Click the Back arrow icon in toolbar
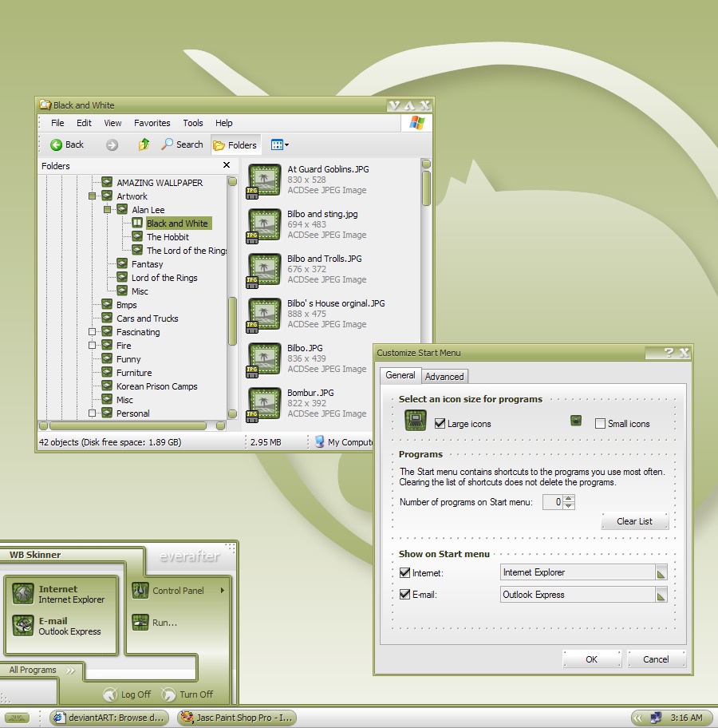718x728 pixels. pos(57,144)
